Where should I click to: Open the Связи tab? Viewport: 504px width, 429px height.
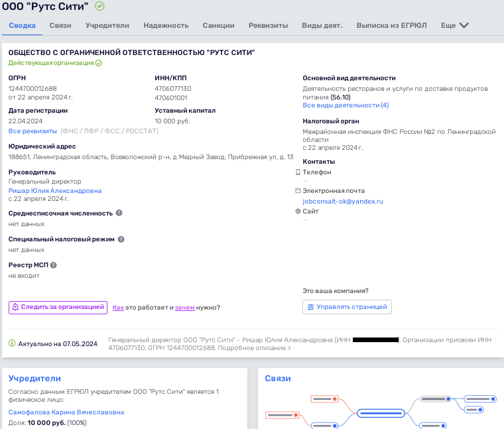click(x=60, y=25)
